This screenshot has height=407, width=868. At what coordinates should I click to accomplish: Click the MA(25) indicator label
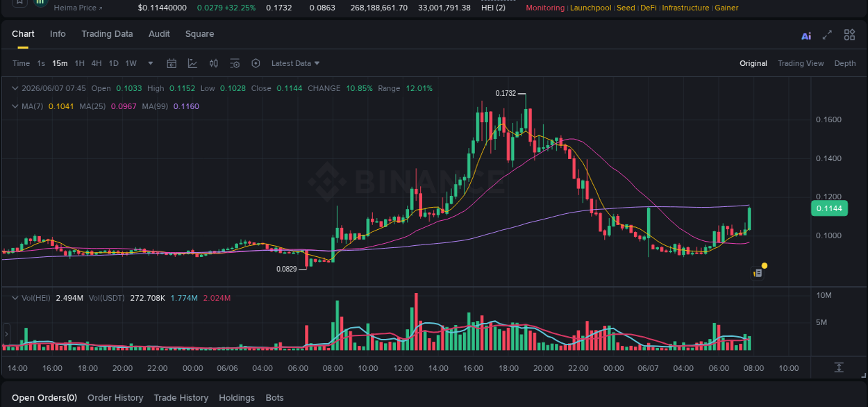pyautogui.click(x=92, y=106)
